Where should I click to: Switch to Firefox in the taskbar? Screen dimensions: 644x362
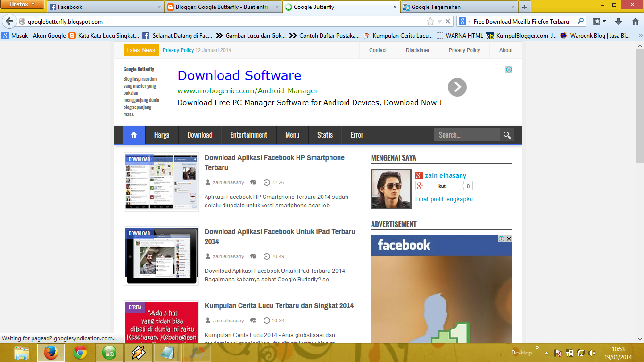pos(51,353)
